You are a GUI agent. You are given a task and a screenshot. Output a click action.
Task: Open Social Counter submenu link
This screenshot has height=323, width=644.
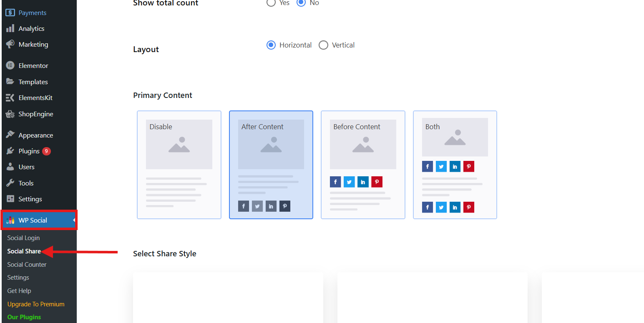(27, 265)
